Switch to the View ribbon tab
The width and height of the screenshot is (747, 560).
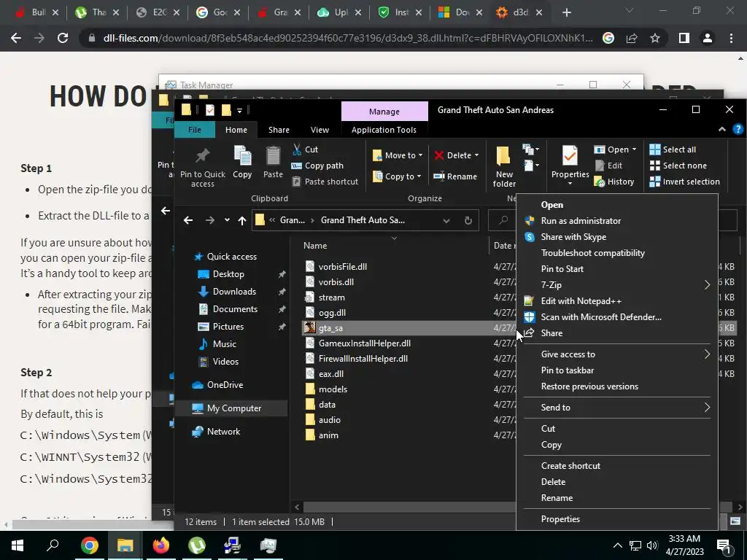point(320,130)
